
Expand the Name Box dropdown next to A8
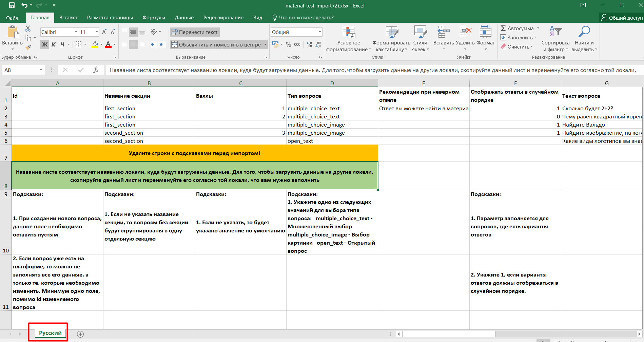pyautogui.click(x=41, y=70)
